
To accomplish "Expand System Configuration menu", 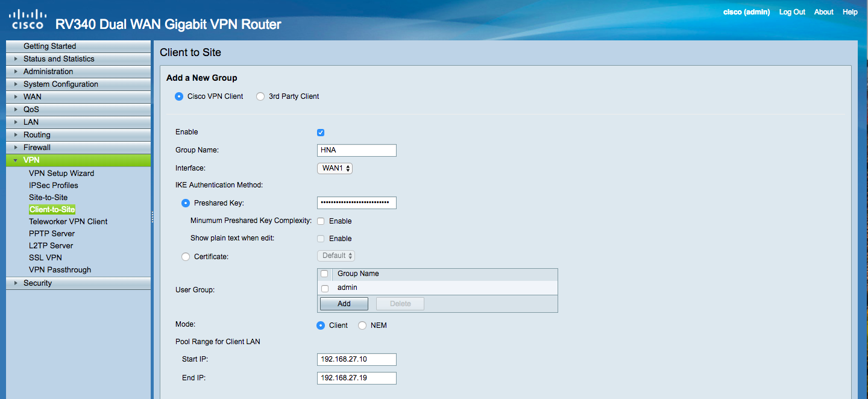I will tap(78, 84).
